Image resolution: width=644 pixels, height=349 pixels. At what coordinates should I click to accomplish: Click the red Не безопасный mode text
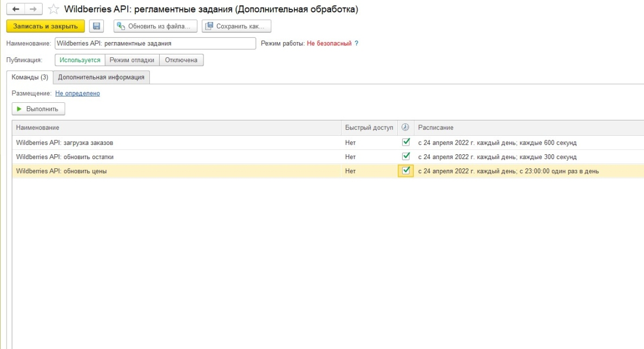[329, 43]
